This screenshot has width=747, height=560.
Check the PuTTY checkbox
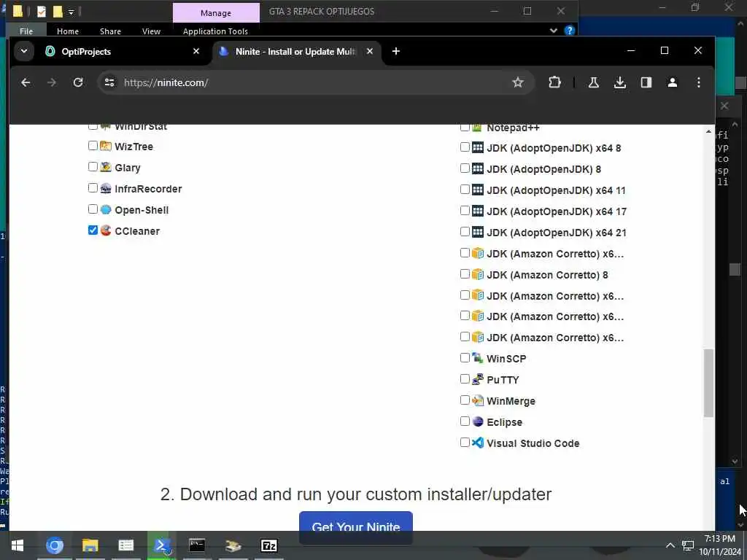[x=465, y=378]
